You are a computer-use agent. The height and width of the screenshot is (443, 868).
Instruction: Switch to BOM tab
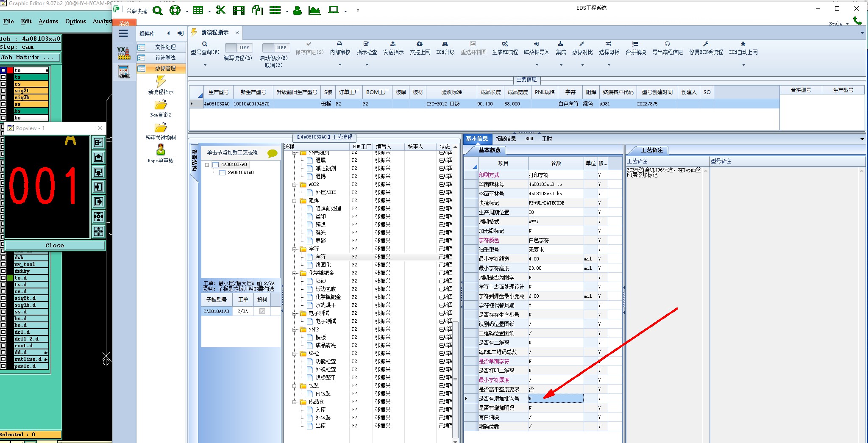tap(529, 138)
